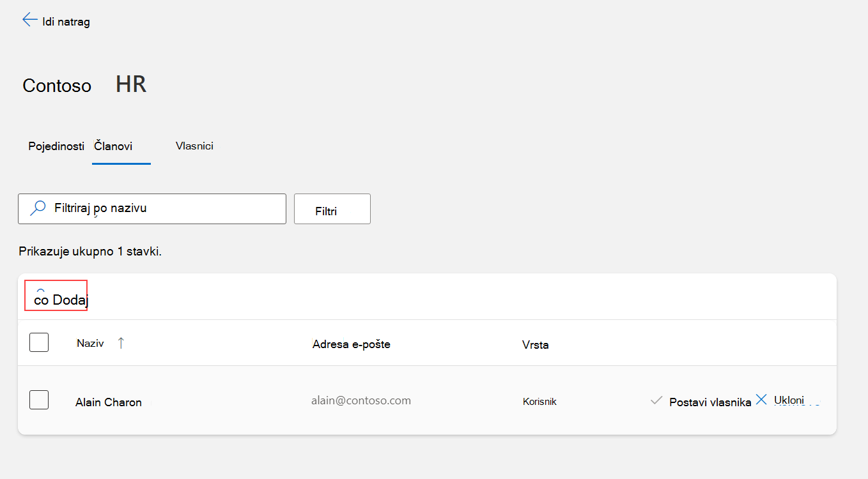Sort by the Naziv column header

click(x=90, y=343)
